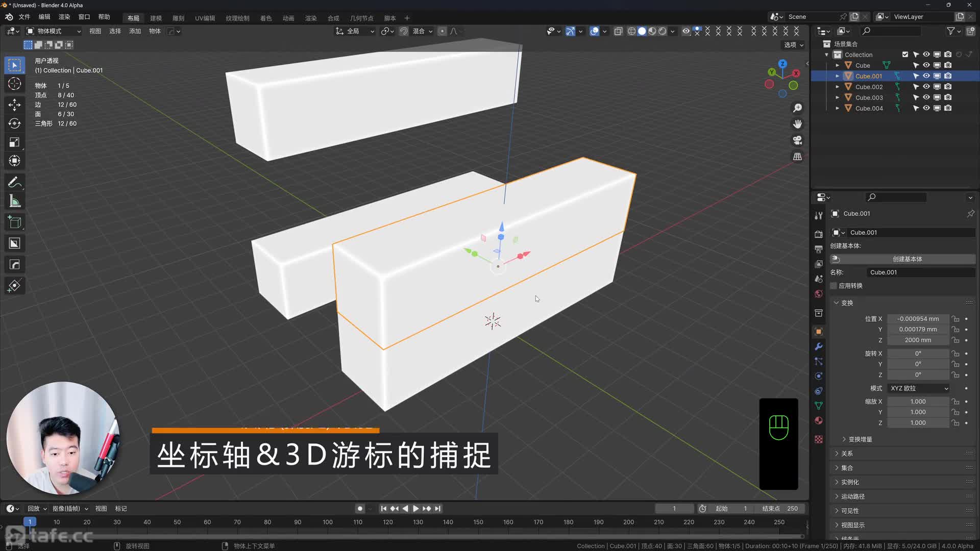The height and width of the screenshot is (551, 980).
Task: Play the animation forward
Action: click(x=415, y=509)
